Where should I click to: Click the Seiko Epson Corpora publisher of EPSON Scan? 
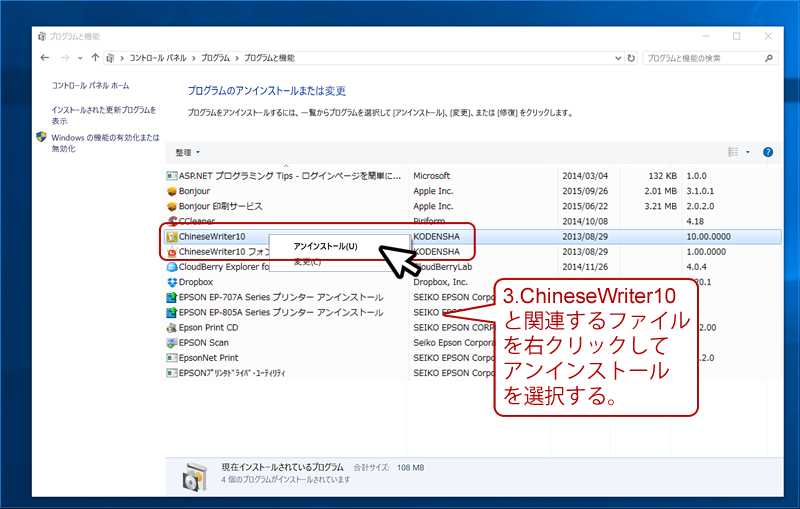click(454, 343)
